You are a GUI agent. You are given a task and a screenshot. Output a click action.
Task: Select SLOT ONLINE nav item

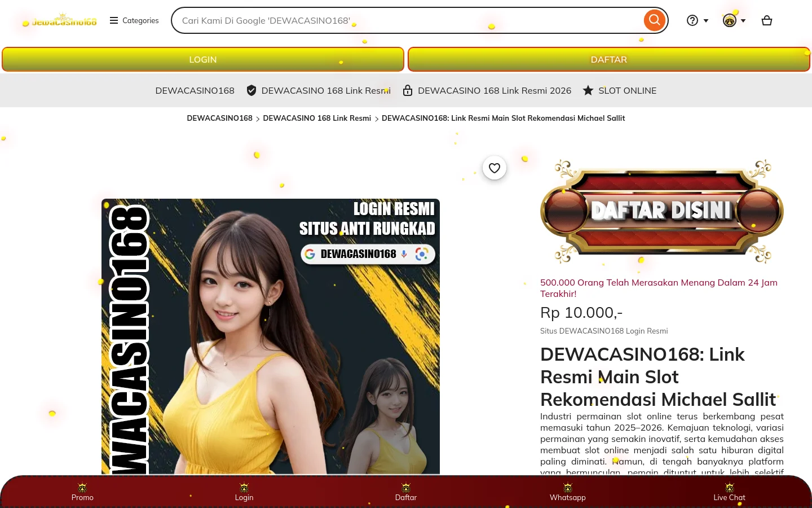[627, 90]
